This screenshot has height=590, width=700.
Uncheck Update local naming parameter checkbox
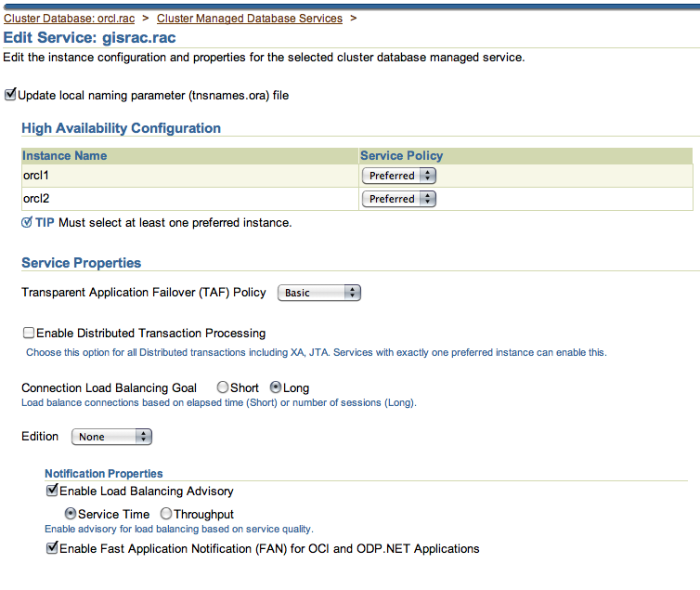tap(11, 95)
